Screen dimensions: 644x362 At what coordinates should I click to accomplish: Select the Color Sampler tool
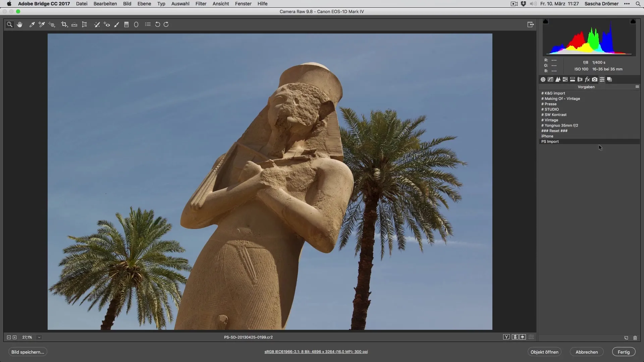coord(42,24)
